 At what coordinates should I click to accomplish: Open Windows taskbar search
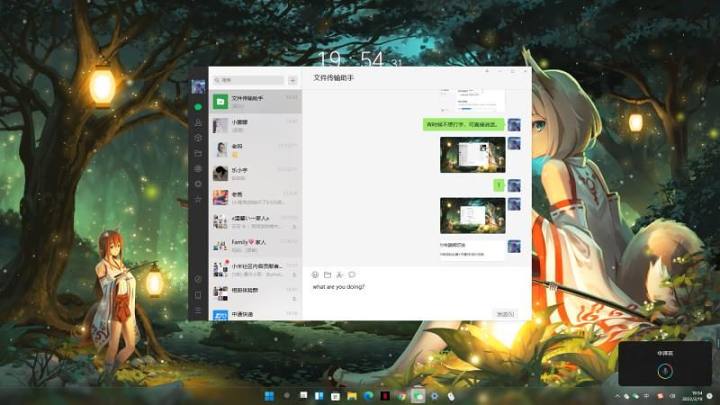pos(287,396)
